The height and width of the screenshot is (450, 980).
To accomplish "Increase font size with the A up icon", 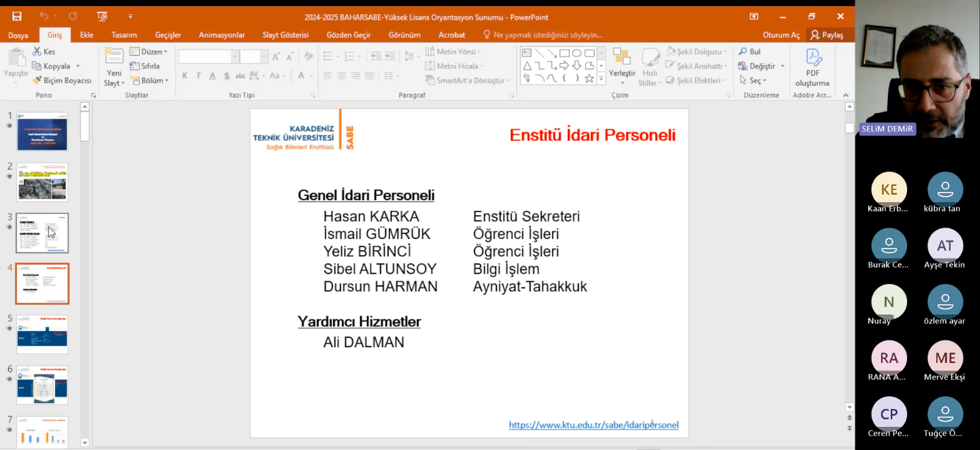I will click(x=276, y=57).
